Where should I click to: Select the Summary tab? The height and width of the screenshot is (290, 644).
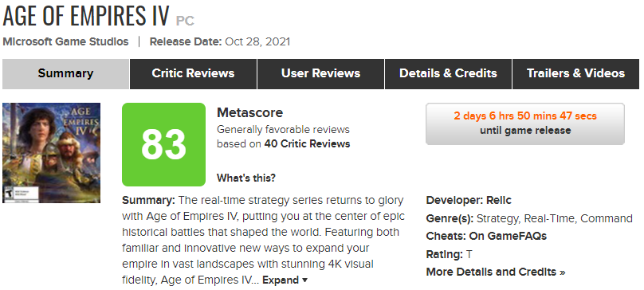coord(65,74)
